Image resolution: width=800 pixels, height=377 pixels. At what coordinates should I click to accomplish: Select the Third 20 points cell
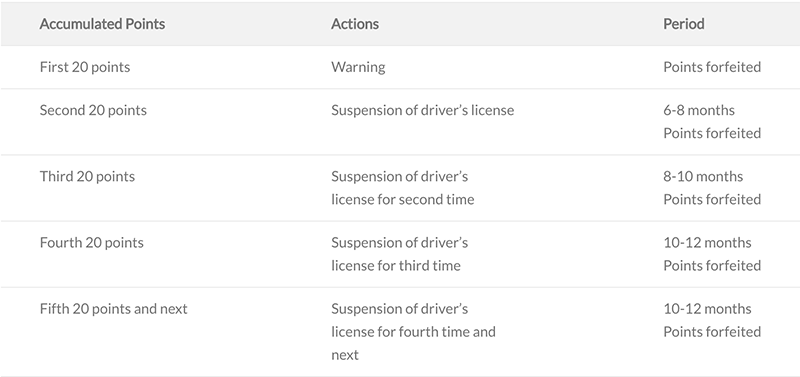[x=87, y=177]
